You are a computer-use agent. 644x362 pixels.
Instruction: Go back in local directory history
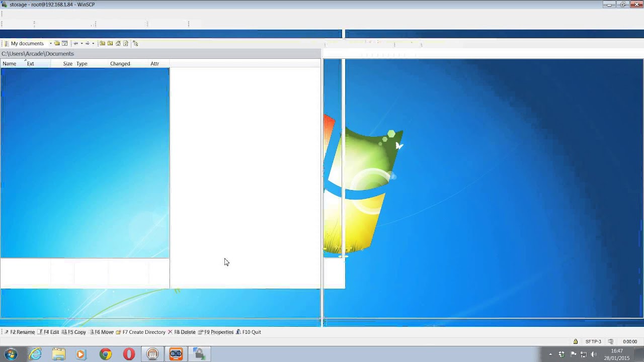(x=76, y=43)
